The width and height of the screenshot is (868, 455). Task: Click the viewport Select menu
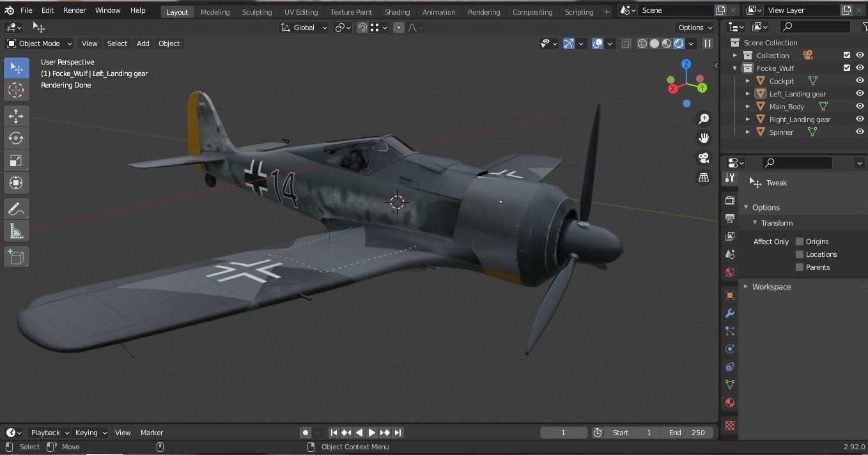pos(117,43)
